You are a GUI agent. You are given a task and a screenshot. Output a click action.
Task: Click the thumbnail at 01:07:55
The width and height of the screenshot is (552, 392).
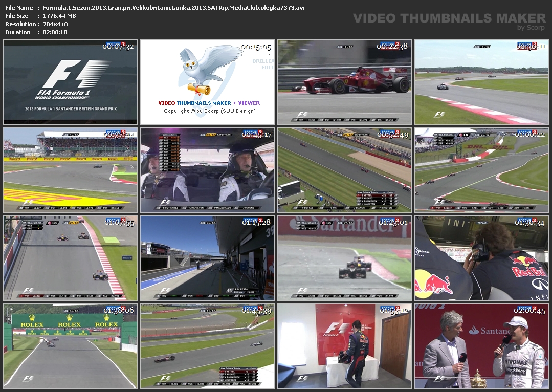[x=71, y=258]
